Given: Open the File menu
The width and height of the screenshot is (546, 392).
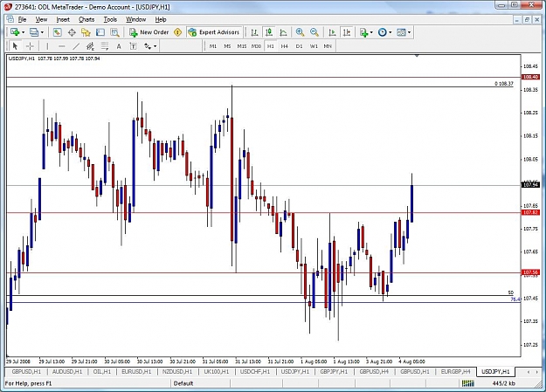Looking at the screenshot, I should tap(23, 19).
